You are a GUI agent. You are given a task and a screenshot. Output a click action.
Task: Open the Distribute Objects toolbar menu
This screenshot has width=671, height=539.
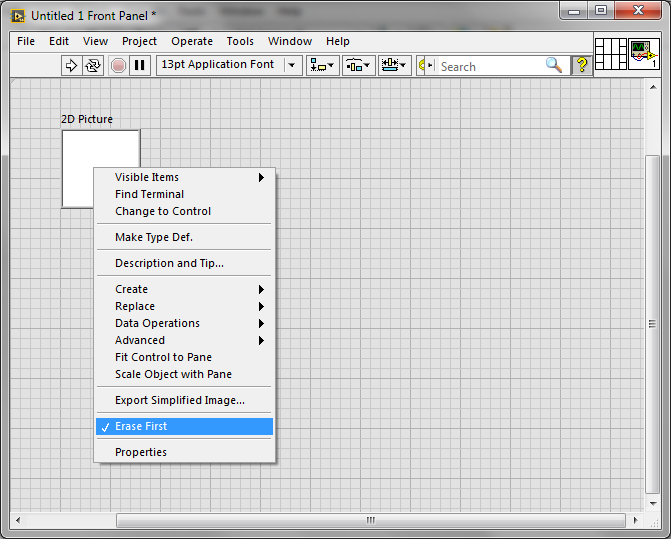(359, 65)
